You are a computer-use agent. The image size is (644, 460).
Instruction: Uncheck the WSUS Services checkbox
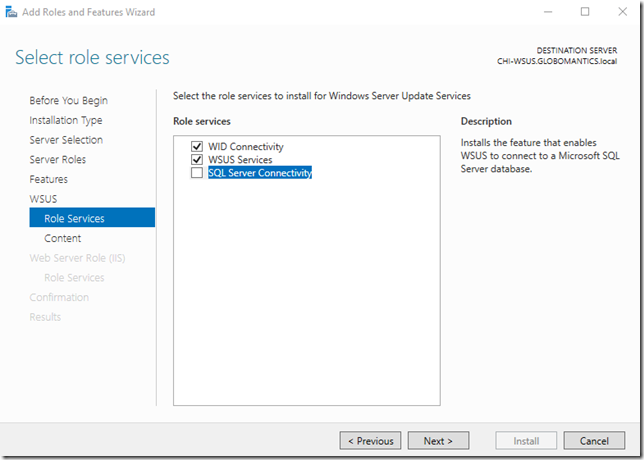(x=197, y=159)
